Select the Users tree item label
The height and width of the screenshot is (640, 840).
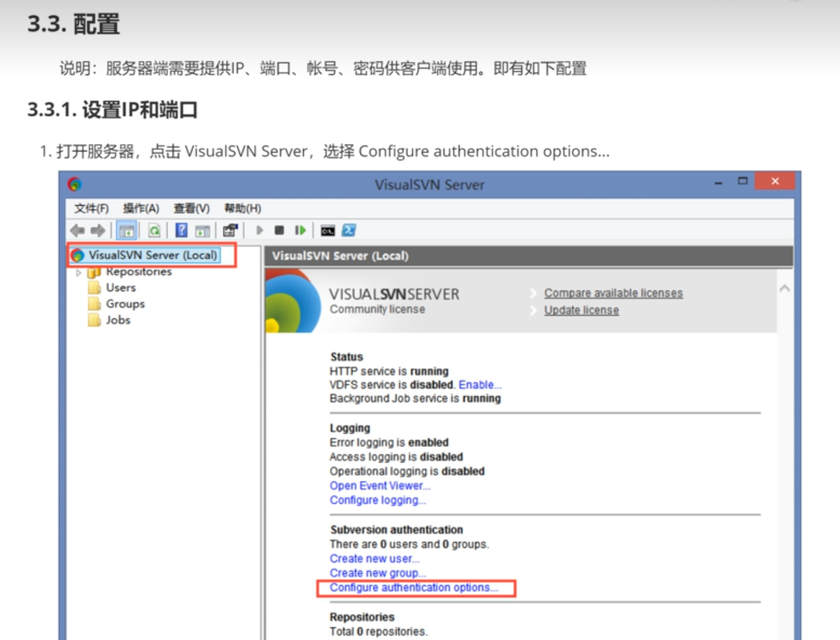click(x=121, y=288)
